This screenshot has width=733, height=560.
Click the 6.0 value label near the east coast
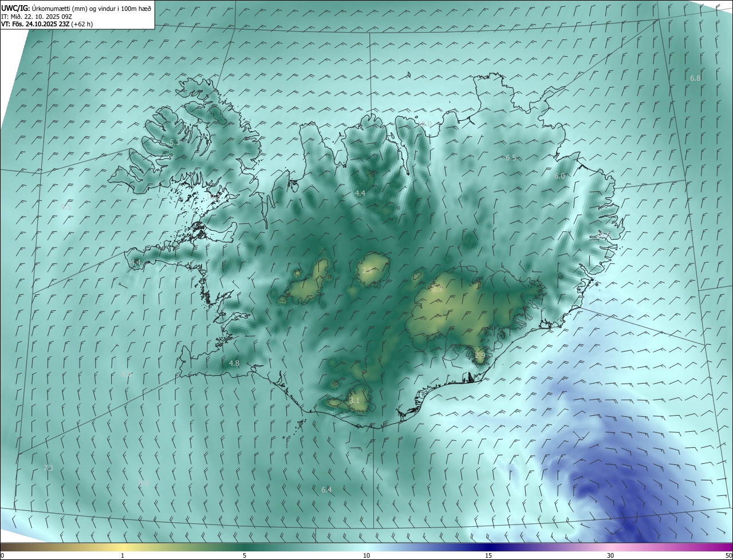559,176
